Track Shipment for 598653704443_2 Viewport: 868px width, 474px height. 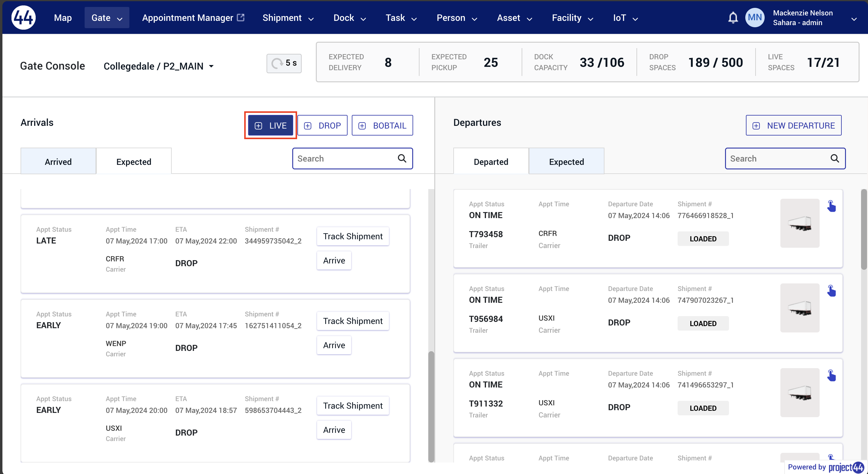353,406
